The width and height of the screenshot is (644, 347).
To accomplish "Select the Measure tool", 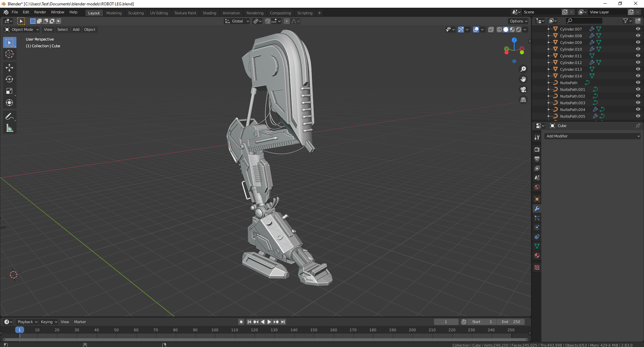I will (9, 128).
